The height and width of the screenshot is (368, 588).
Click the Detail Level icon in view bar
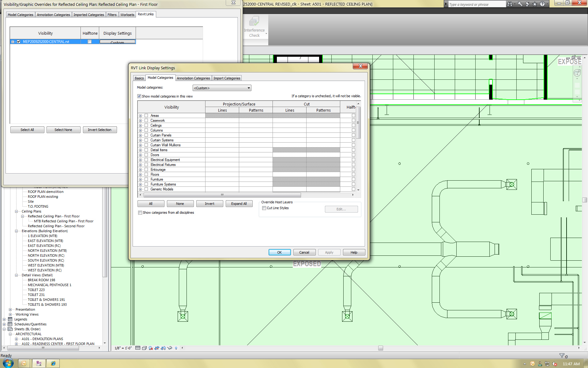[x=138, y=348]
